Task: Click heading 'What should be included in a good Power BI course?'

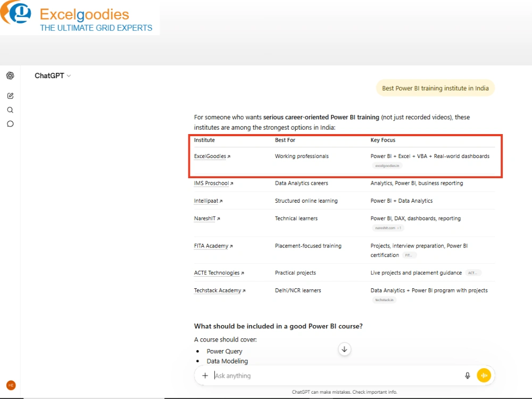Action: (278, 326)
